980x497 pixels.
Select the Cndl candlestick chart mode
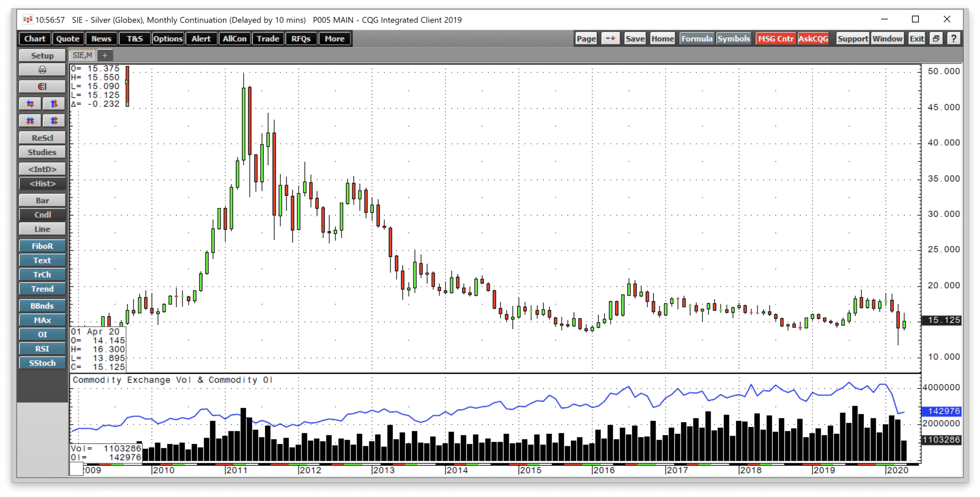click(42, 215)
